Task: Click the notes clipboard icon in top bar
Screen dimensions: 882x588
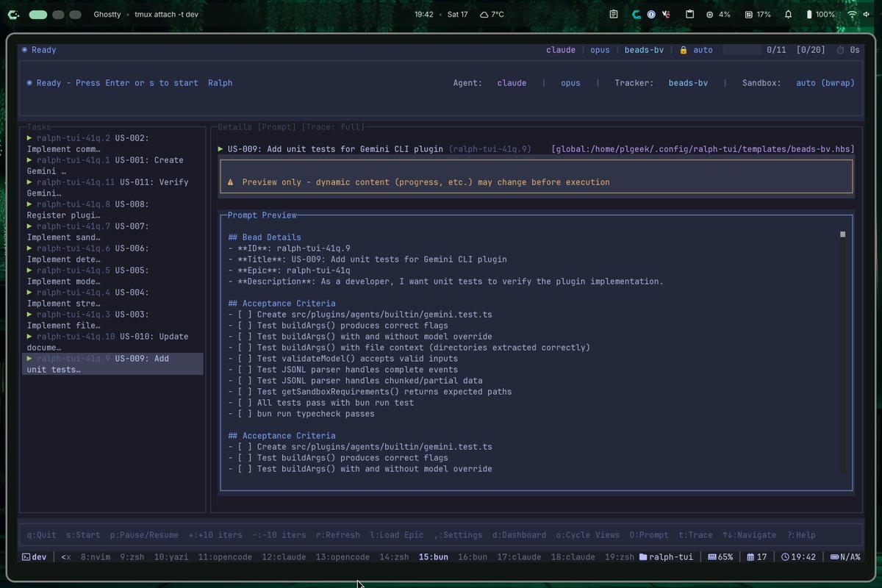Action: tap(614, 14)
